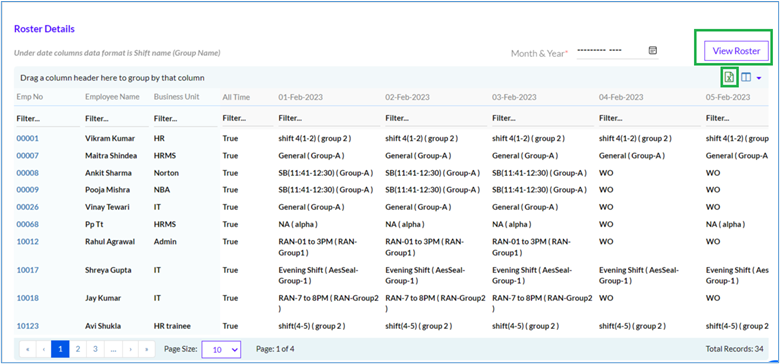Click the Roster Details heading
The image size is (780, 364).
click(44, 29)
